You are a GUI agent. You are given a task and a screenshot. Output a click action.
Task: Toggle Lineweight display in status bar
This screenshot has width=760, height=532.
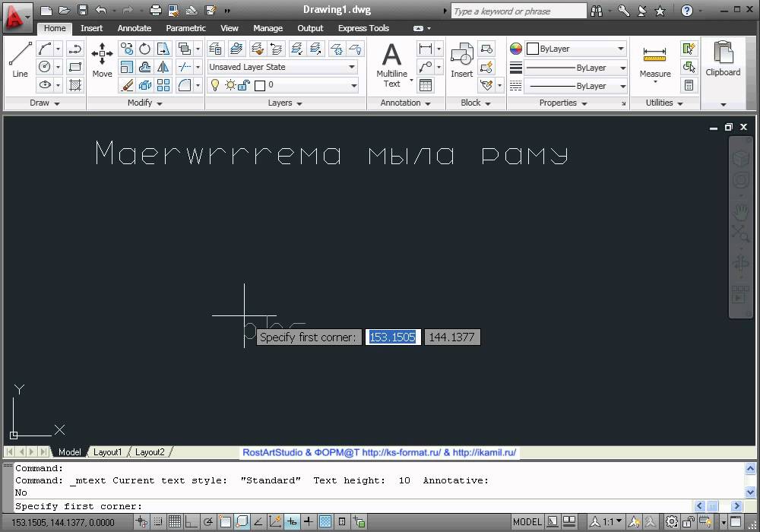pyautogui.click(x=309, y=522)
